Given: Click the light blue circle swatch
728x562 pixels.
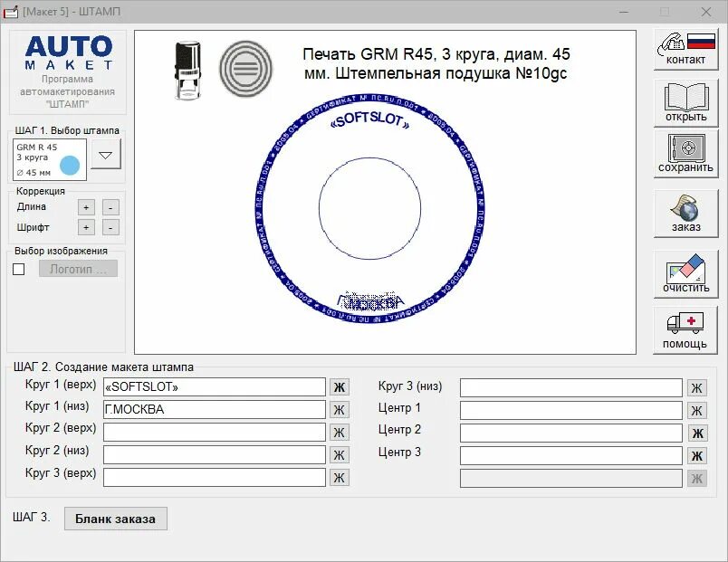Looking at the screenshot, I should click(70, 166).
